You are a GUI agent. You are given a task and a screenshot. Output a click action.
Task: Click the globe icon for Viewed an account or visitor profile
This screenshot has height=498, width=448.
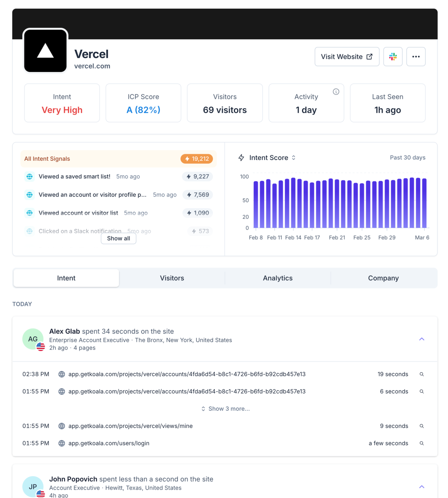tap(29, 195)
